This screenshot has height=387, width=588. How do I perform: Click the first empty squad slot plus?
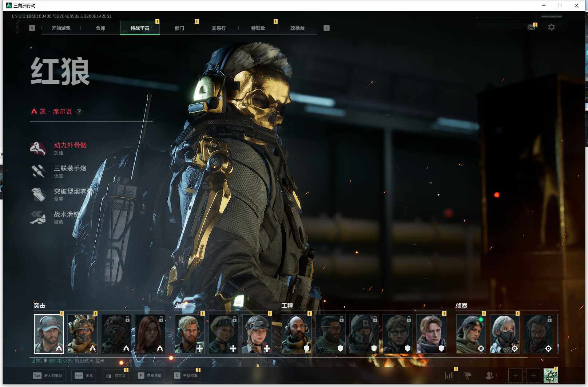click(x=515, y=375)
